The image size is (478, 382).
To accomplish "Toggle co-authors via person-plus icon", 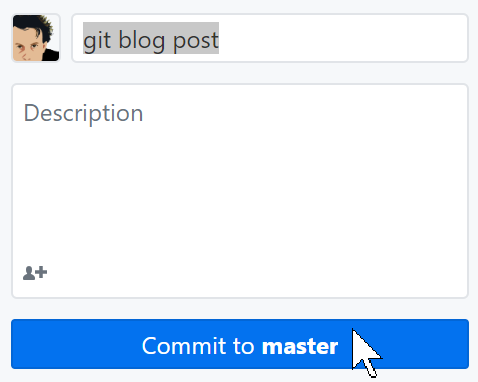I will [35, 273].
